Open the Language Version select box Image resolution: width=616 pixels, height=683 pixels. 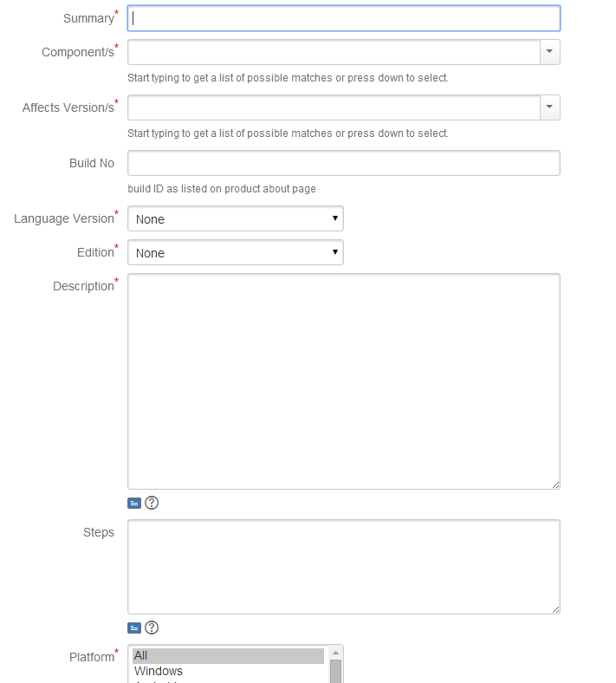tap(236, 218)
